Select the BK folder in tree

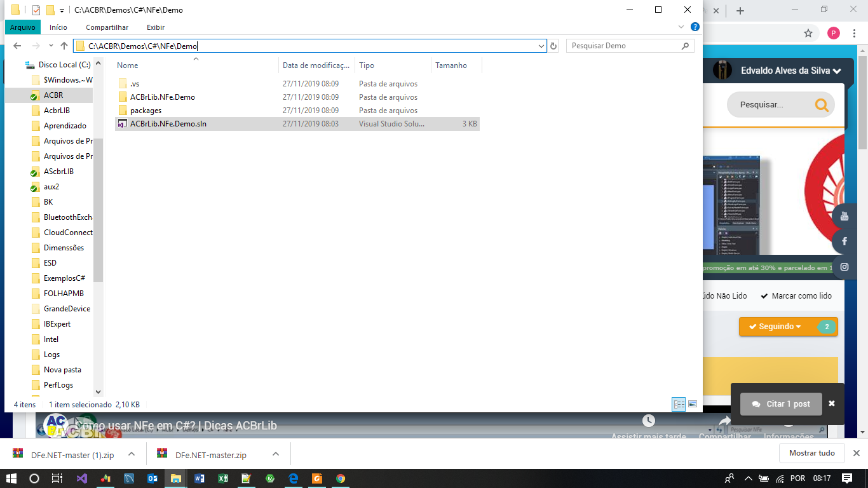48,202
